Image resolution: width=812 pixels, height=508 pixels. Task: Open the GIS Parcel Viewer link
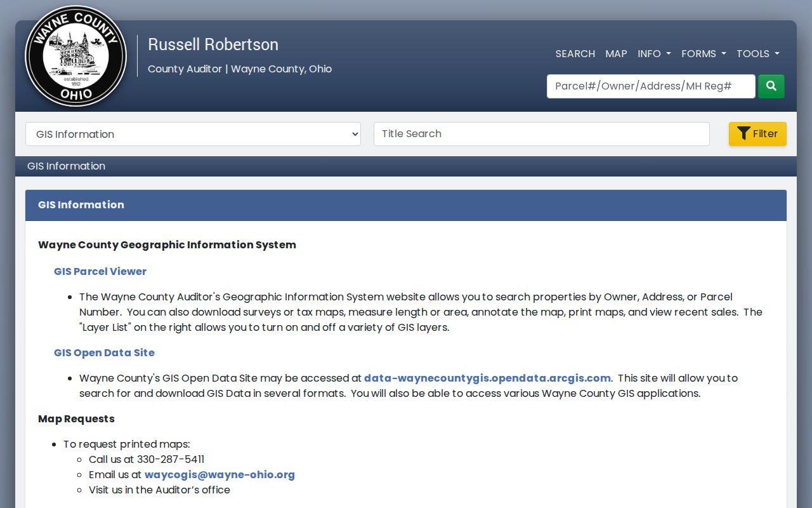pyautogui.click(x=100, y=271)
